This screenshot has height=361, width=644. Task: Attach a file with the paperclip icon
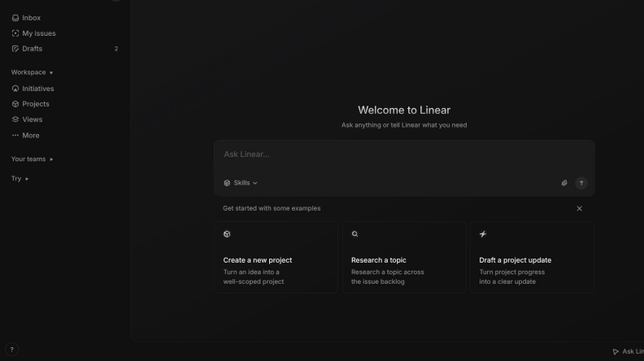564,183
